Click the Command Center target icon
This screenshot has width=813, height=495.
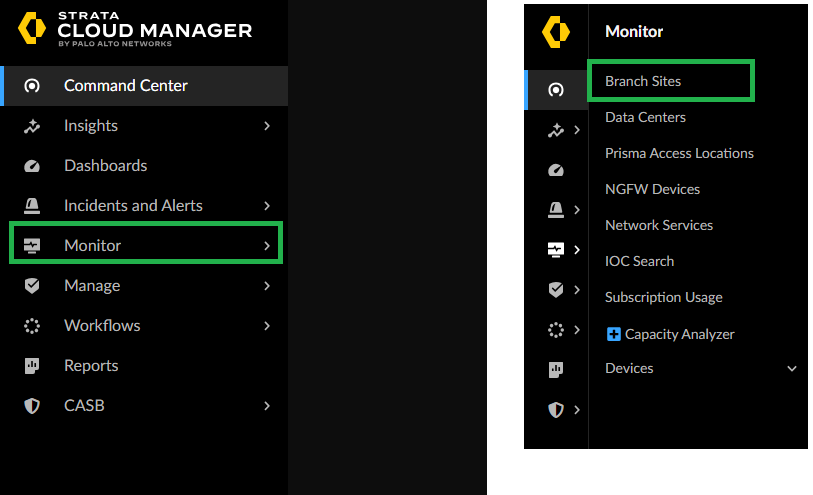[32, 86]
